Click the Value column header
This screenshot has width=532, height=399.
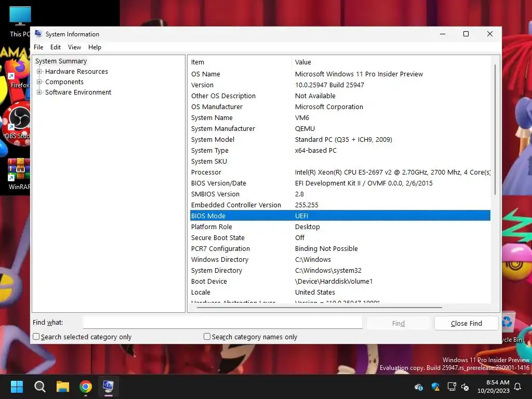[391, 62]
